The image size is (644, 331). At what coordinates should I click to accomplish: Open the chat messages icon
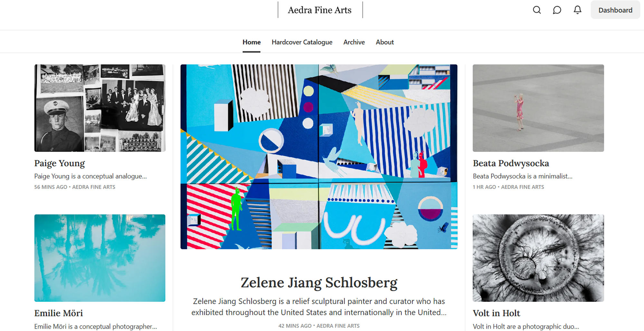click(557, 10)
